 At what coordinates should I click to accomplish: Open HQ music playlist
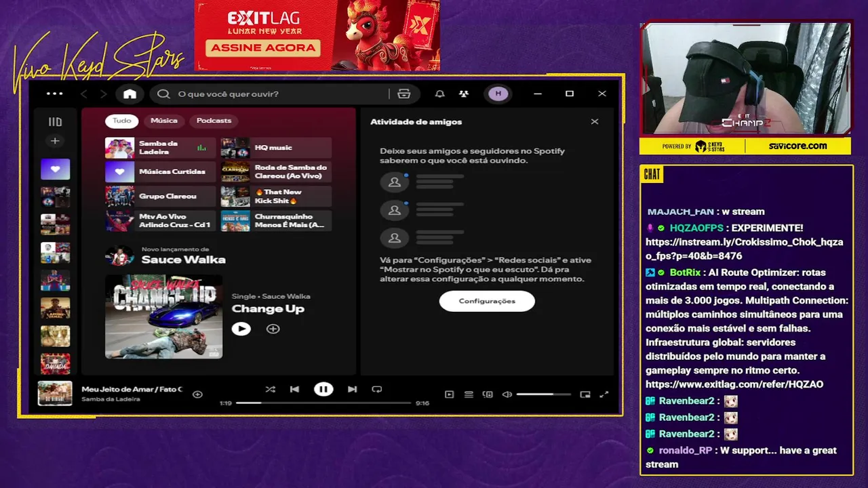pos(276,148)
